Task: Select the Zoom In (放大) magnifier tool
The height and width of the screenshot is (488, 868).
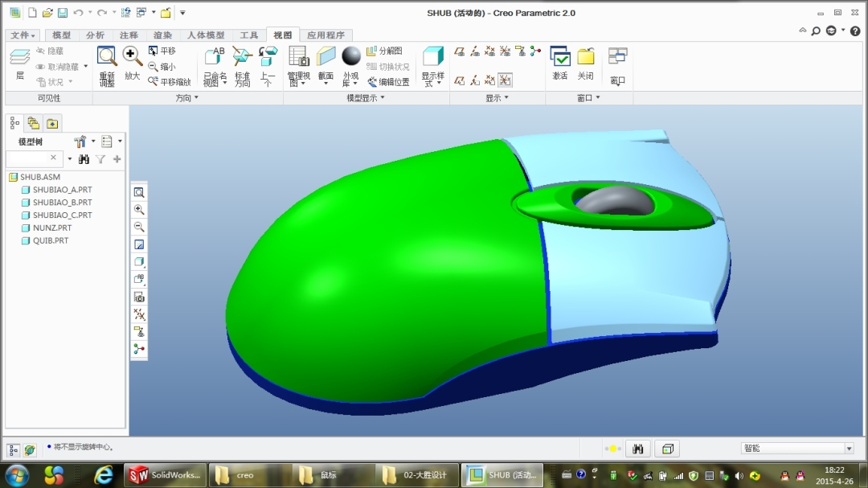Action: click(133, 64)
